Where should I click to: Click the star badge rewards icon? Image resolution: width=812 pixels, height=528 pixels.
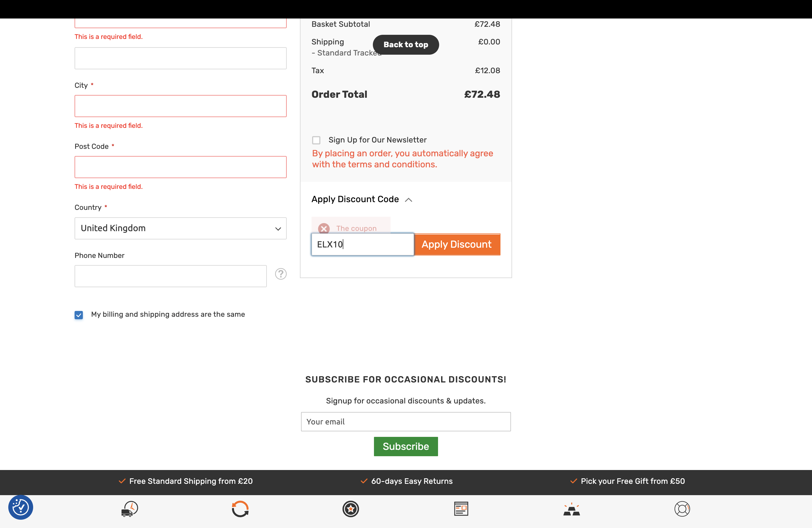[351, 509]
